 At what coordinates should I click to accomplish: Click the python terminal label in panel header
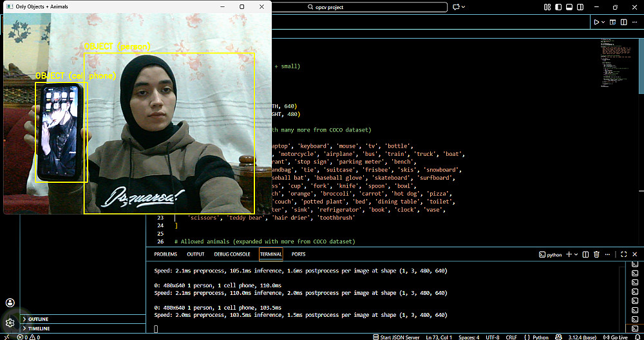pos(551,254)
